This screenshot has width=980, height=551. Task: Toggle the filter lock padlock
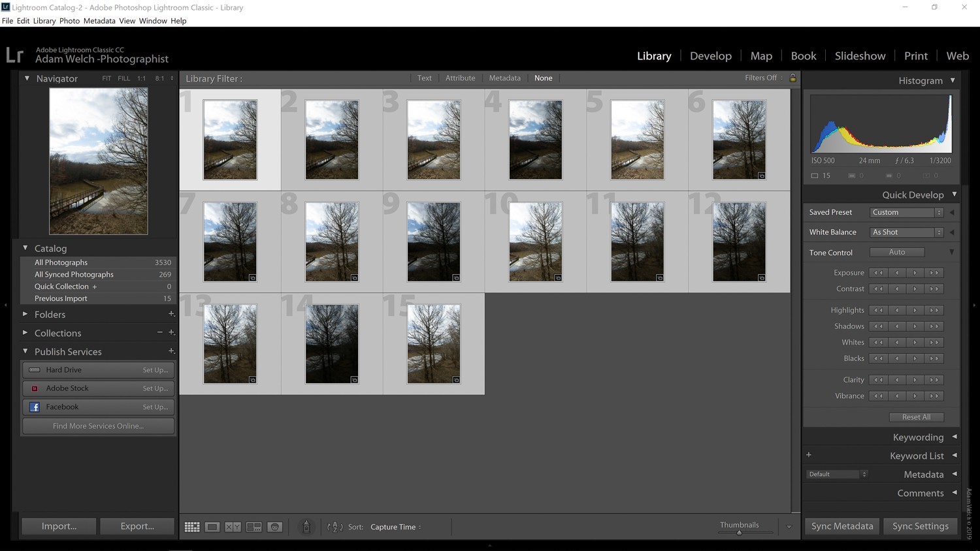pos(792,78)
